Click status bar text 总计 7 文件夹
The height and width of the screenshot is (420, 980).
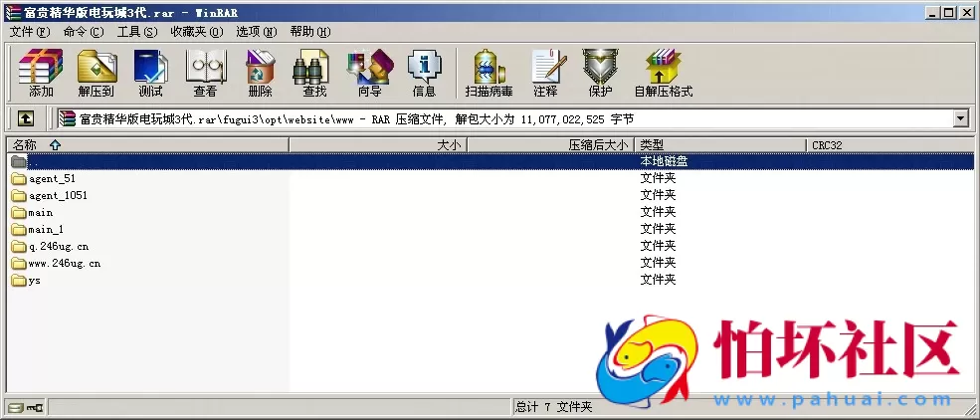(554, 407)
